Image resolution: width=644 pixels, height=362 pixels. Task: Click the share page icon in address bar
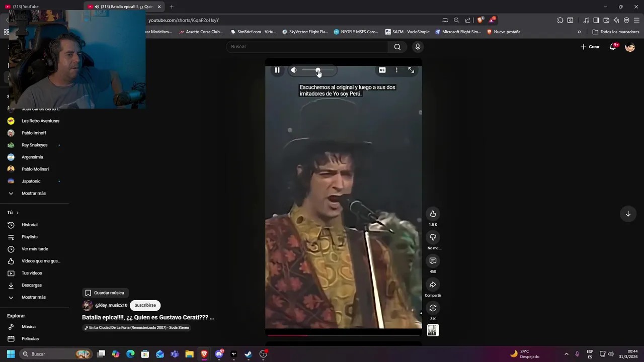468,20
